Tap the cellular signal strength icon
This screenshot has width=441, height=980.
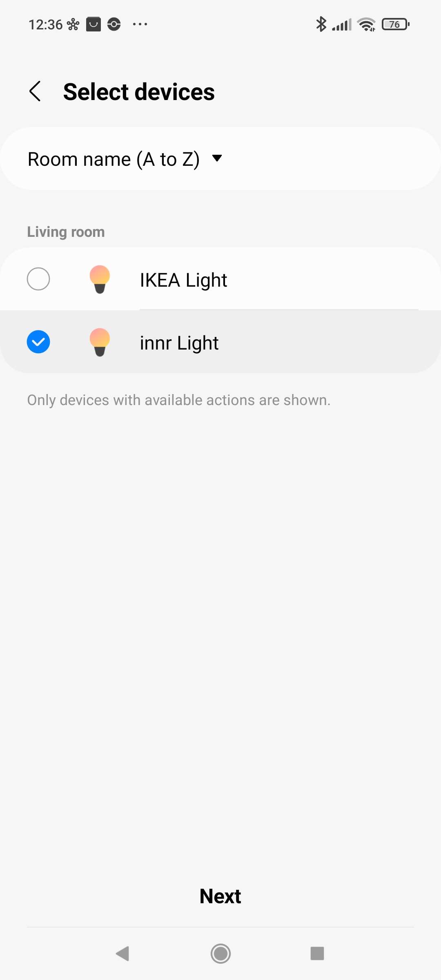342,25
